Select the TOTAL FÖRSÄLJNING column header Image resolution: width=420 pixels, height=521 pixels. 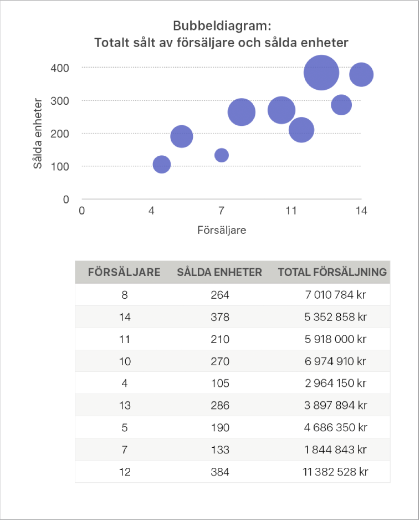(332, 272)
